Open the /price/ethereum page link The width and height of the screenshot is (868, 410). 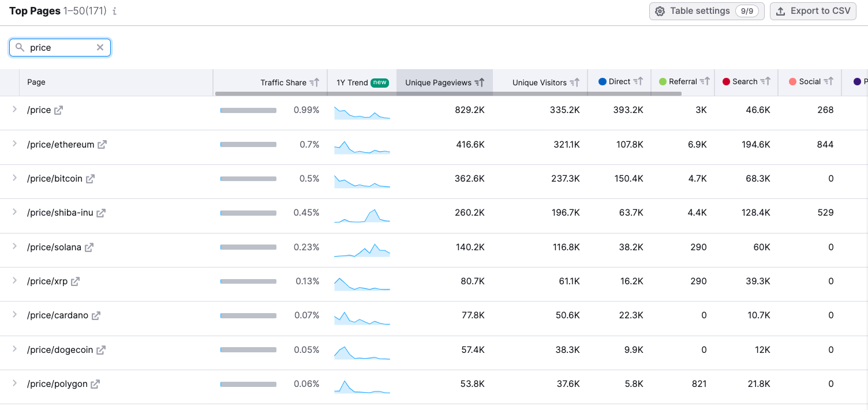click(x=61, y=145)
